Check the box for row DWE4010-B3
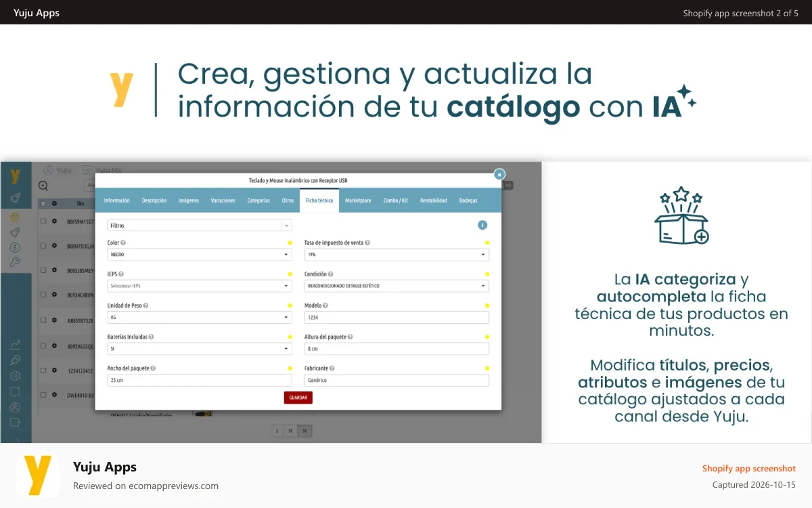 tap(44, 394)
